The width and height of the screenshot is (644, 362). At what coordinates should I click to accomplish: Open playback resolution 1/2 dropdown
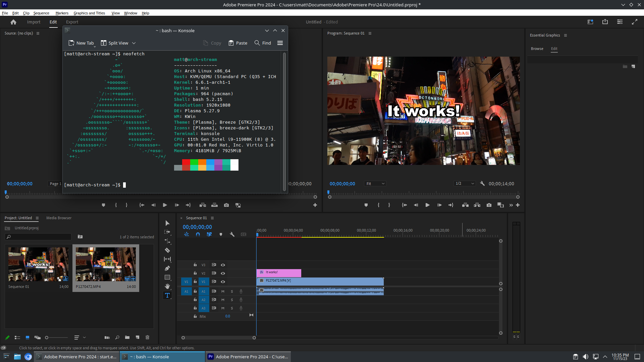pyautogui.click(x=465, y=184)
